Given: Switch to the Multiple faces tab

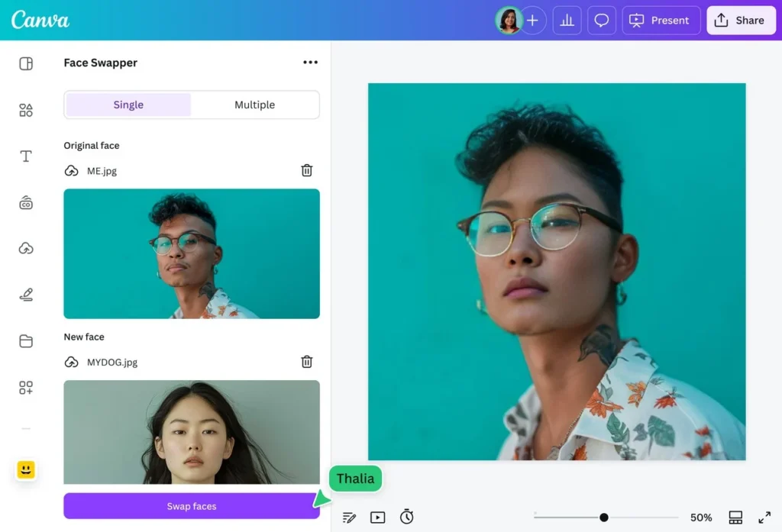Looking at the screenshot, I should [254, 105].
